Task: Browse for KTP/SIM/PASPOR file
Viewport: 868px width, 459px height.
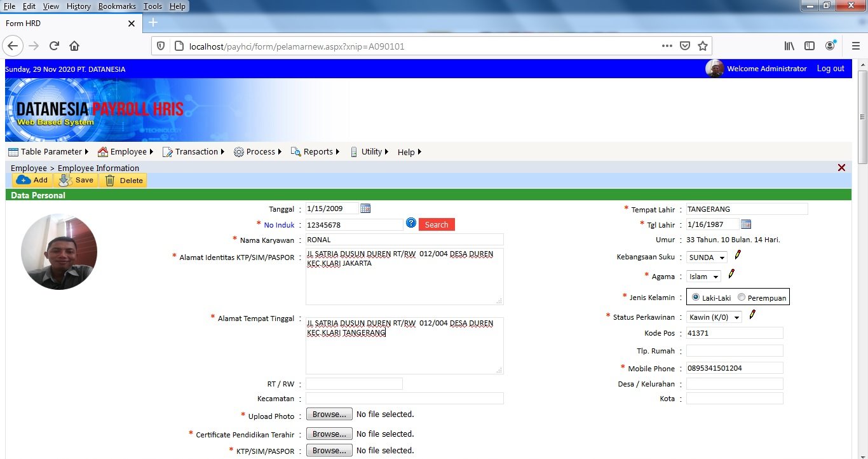Action: (330, 451)
